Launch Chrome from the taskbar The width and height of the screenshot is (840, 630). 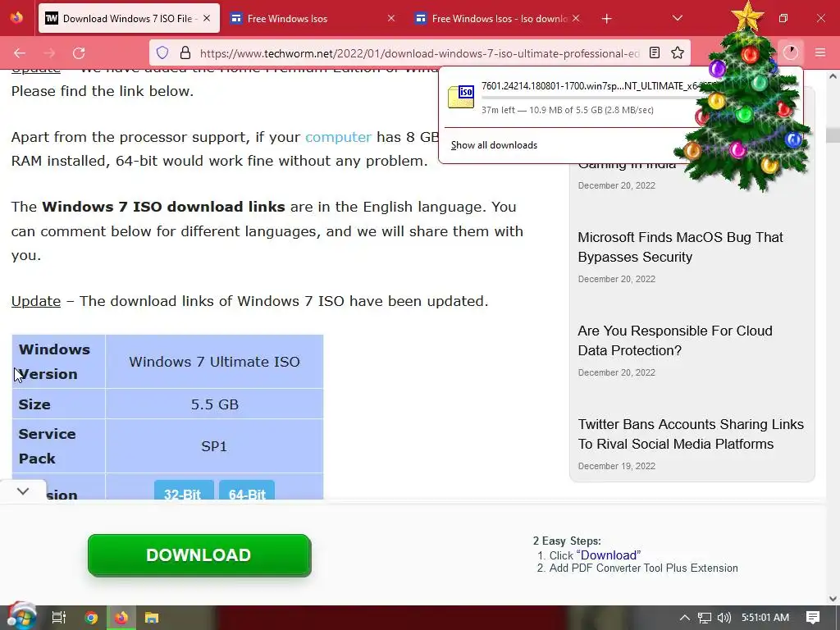(91, 618)
